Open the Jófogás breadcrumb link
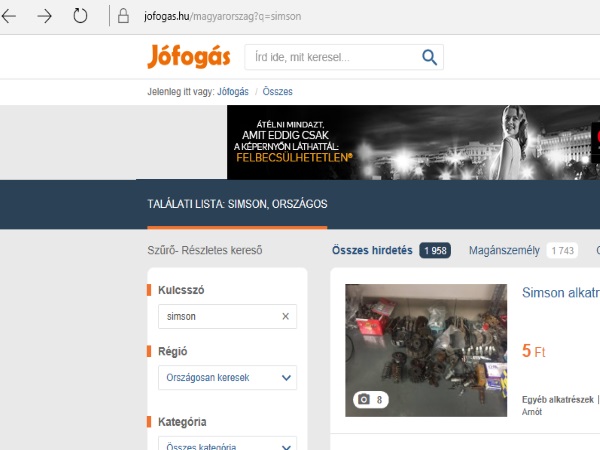This screenshot has width=600, height=450. tap(233, 92)
